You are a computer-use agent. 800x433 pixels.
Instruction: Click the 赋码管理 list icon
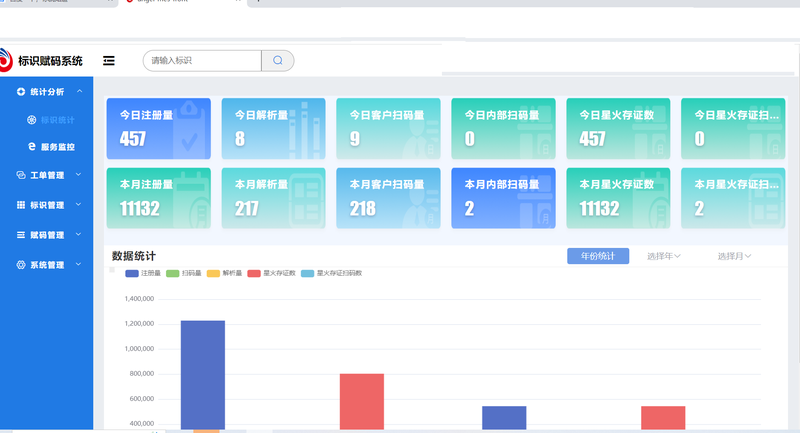(x=21, y=235)
